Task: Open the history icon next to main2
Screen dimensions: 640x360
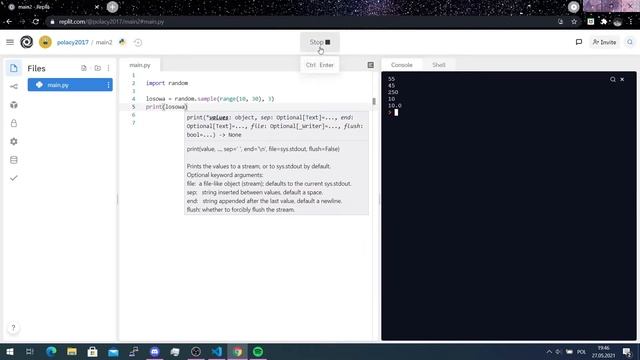Action: point(138,42)
